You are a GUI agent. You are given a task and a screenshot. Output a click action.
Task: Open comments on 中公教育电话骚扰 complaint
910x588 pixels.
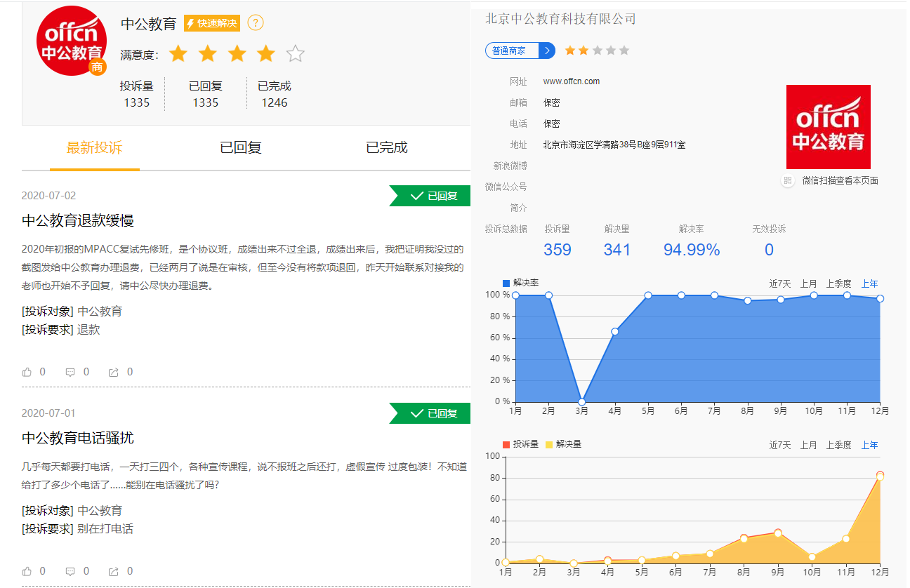pos(70,571)
